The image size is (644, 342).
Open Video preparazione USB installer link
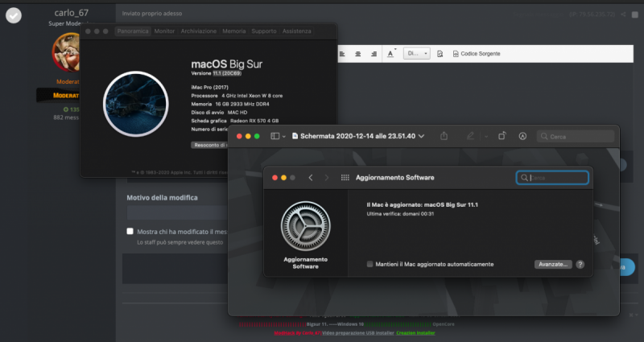point(358,333)
